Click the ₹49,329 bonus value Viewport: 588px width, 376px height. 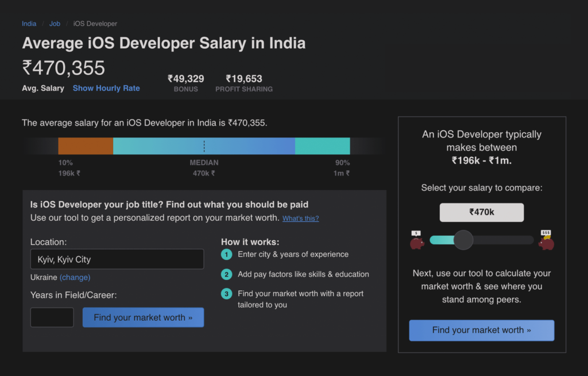(x=185, y=79)
